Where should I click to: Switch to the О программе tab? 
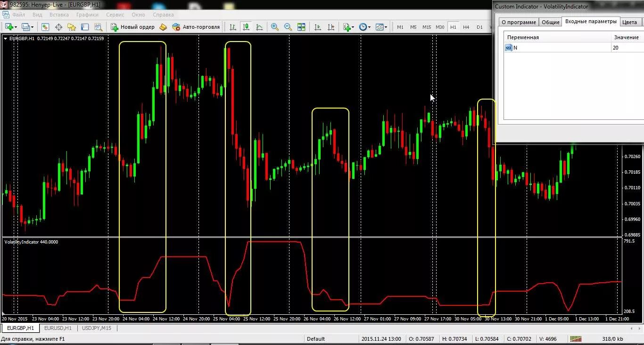(x=519, y=22)
